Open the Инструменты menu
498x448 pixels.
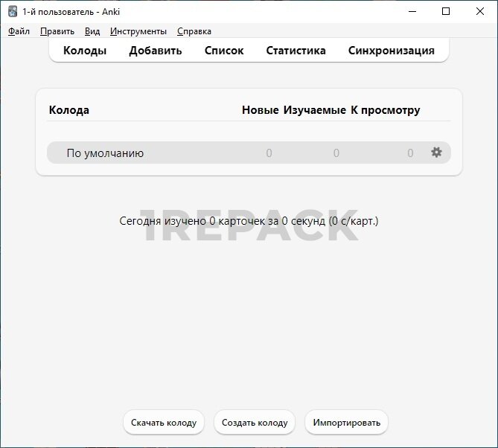pos(138,31)
